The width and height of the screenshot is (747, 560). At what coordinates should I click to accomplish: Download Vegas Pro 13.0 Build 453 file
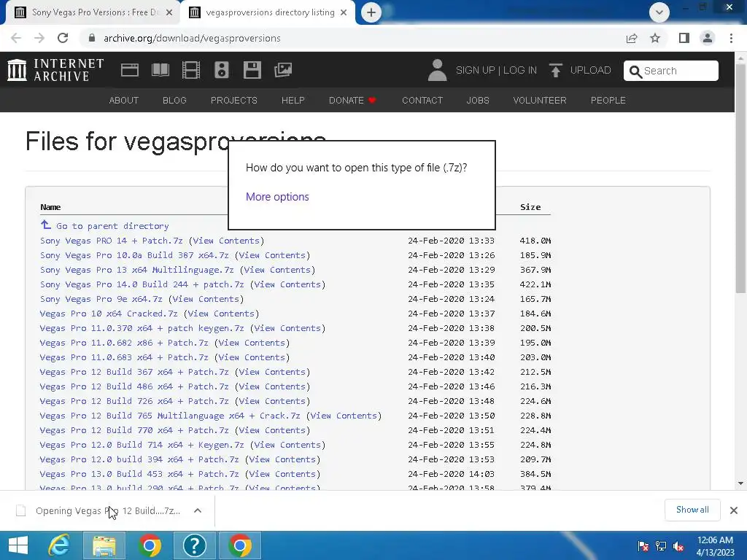(139, 474)
